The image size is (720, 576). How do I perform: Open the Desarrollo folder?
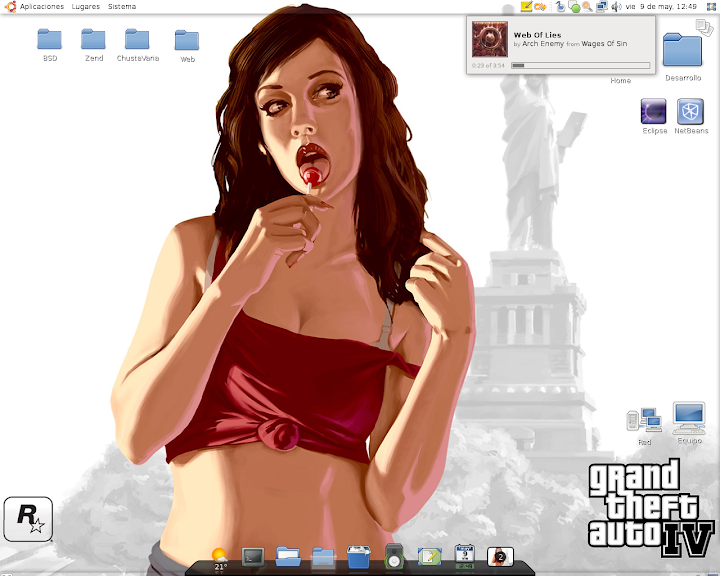(x=683, y=50)
